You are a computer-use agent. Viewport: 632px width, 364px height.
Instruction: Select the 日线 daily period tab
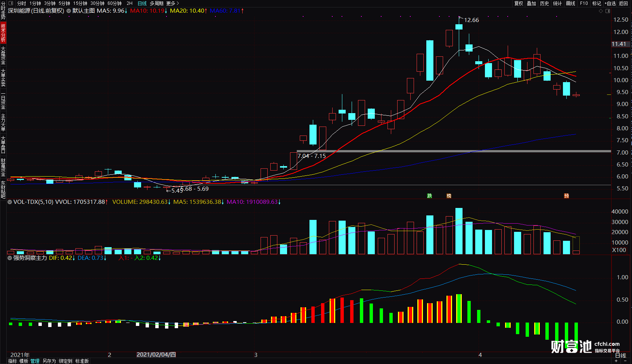(142, 3)
